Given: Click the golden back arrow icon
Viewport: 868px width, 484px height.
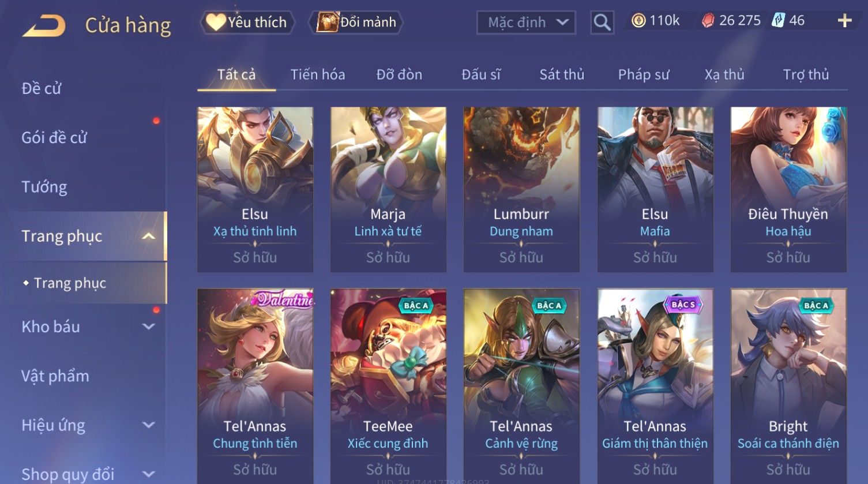Looking at the screenshot, I should pos(44,26).
